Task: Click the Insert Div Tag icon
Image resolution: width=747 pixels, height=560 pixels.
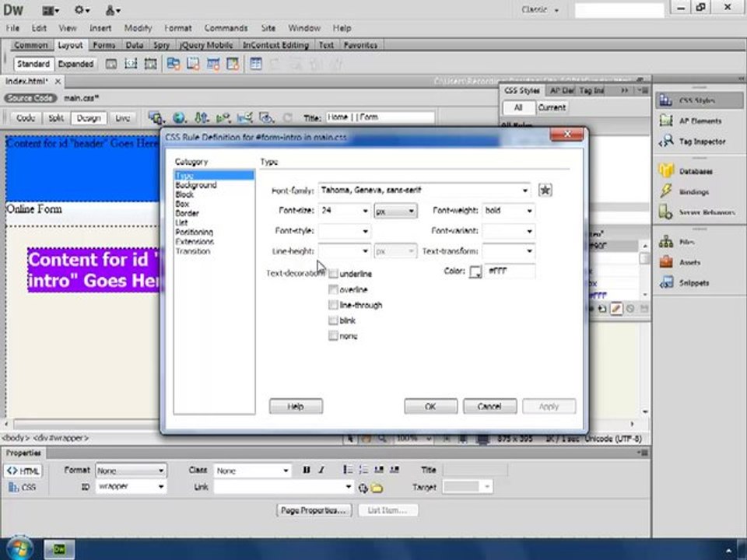Action: (x=111, y=64)
